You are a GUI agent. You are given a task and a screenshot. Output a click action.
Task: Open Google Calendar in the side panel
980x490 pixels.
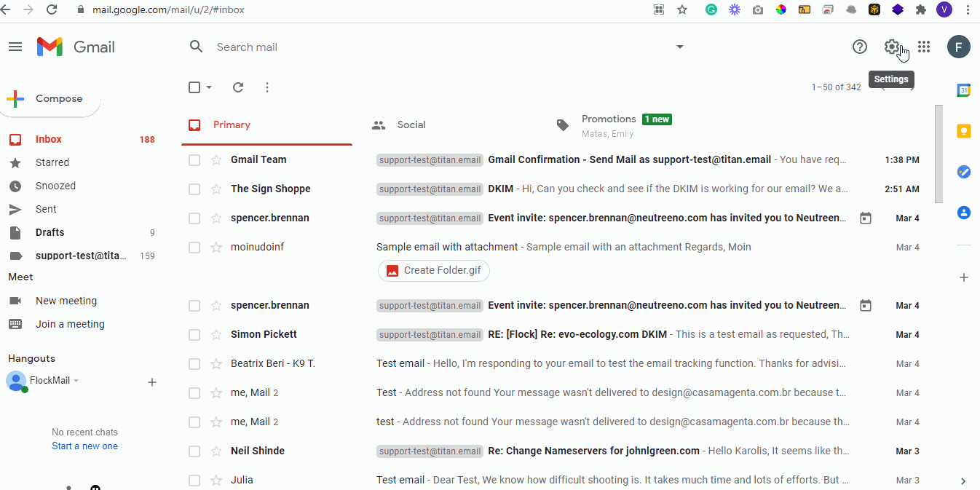pyautogui.click(x=963, y=90)
